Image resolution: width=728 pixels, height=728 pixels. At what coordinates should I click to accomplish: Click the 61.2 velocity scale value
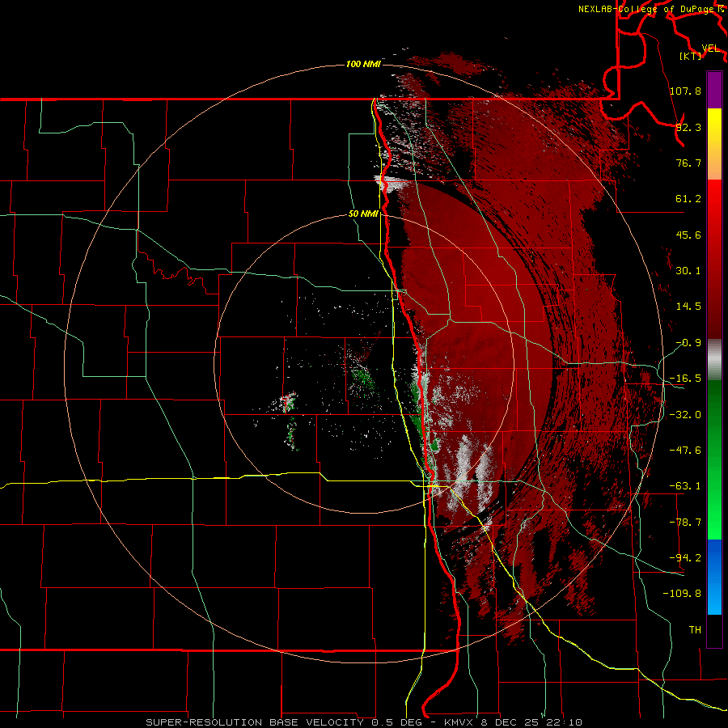click(688, 199)
